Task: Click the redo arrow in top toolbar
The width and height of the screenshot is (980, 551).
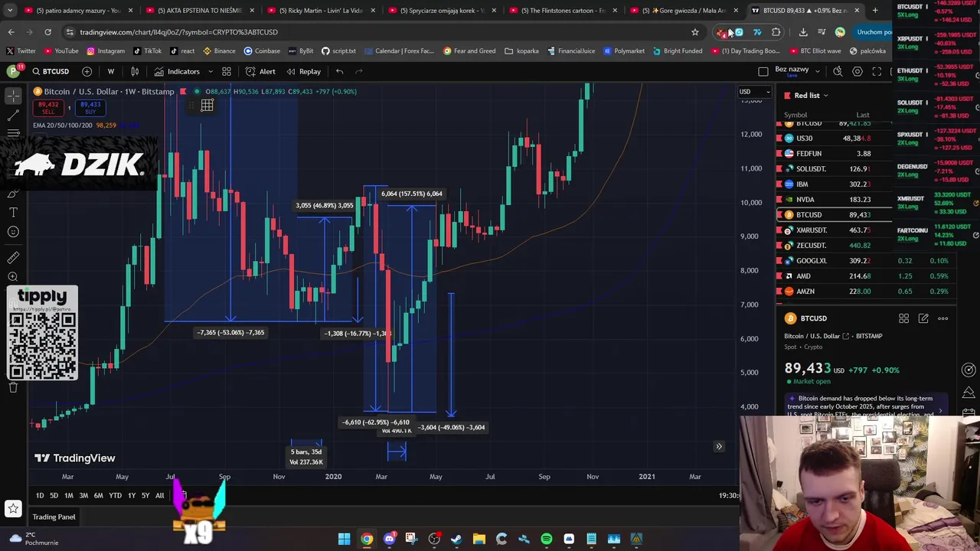Action: click(359, 71)
